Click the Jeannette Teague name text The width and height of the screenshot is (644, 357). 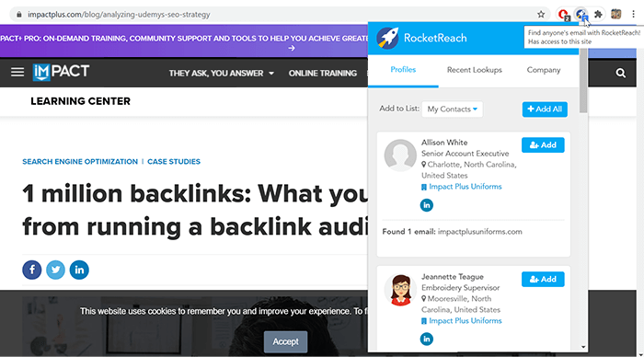453,277
